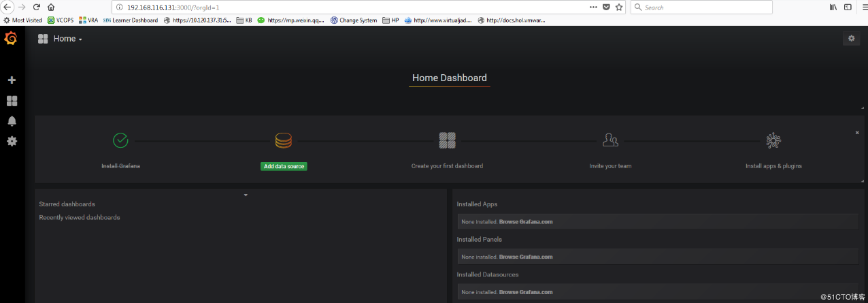Open the docs.hol.vmware bookmark
The height and width of the screenshot is (303, 868).
[512, 20]
